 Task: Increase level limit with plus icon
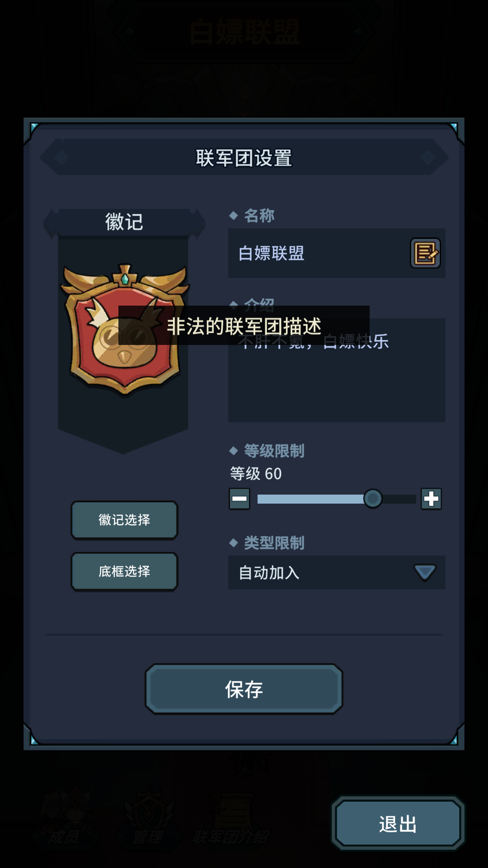coord(431,499)
